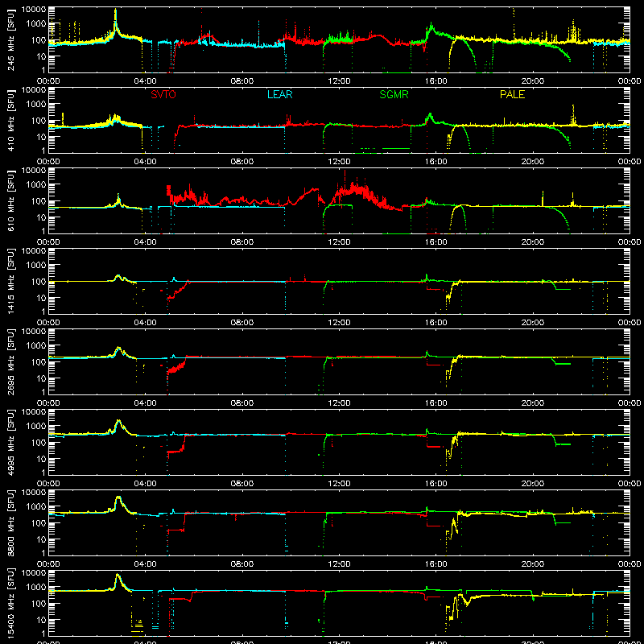Select the 20:00 label under the 8800 MHz plot
The height and width of the screenshot is (644, 644).
pos(533,564)
